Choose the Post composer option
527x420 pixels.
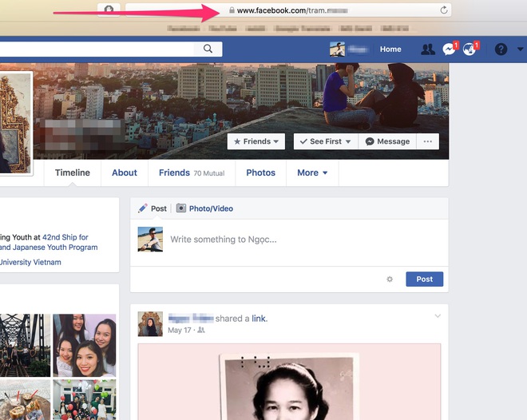(159, 208)
